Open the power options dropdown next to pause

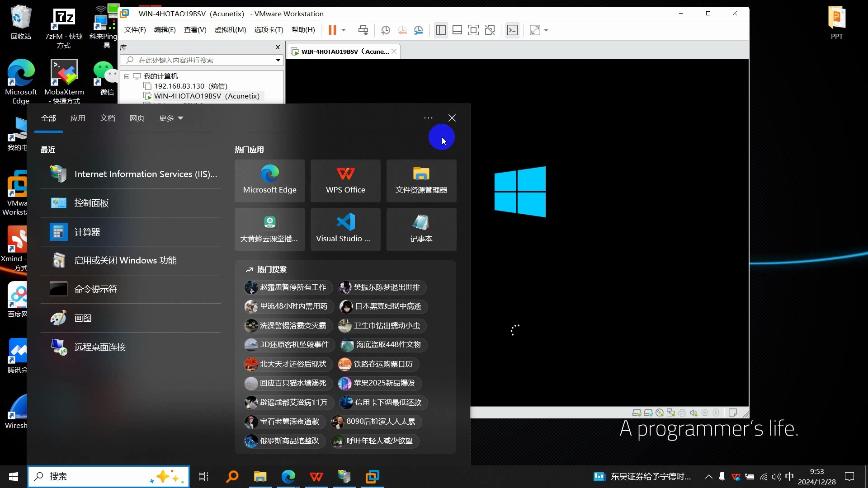pos(344,30)
